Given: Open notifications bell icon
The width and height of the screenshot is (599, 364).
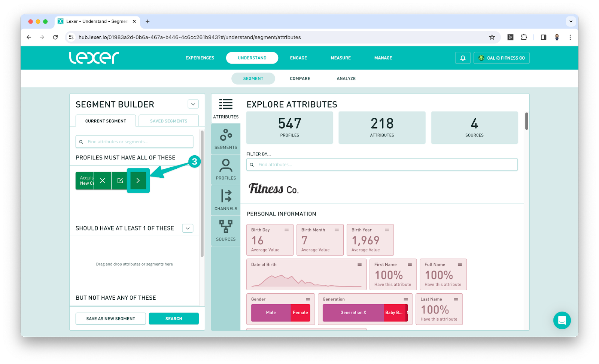Looking at the screenshot, I should point(463,58).
